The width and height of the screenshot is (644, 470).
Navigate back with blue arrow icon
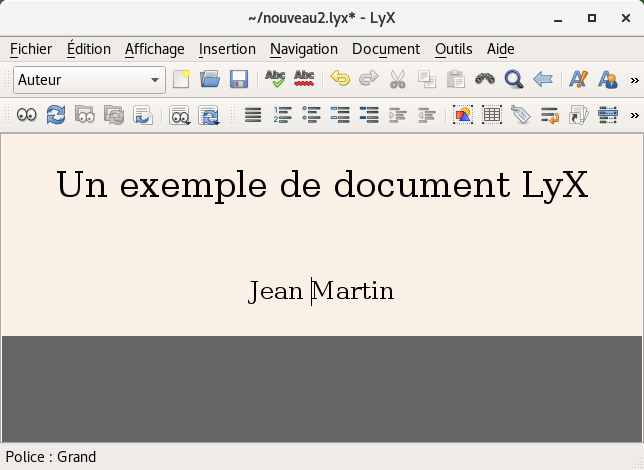[543, 79]
